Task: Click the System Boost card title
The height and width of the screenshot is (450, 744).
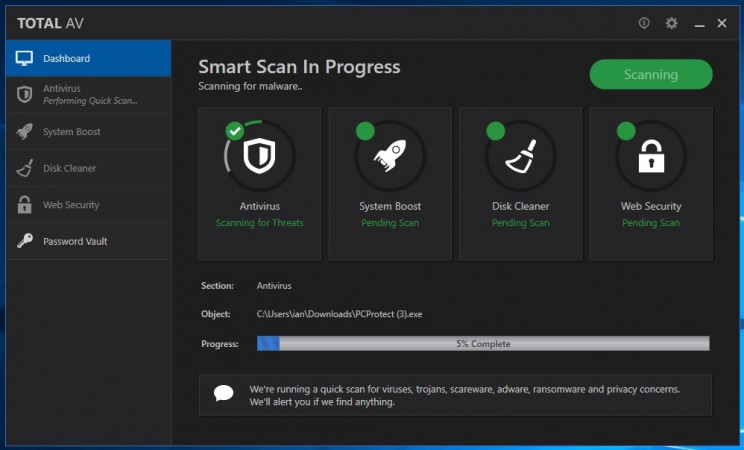Action: coord(390,206)
